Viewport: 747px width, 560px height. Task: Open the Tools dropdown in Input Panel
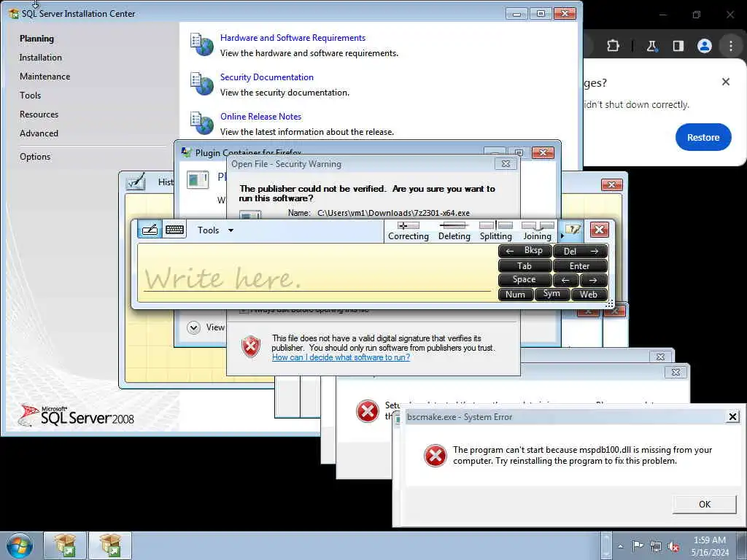coord(215,230)
